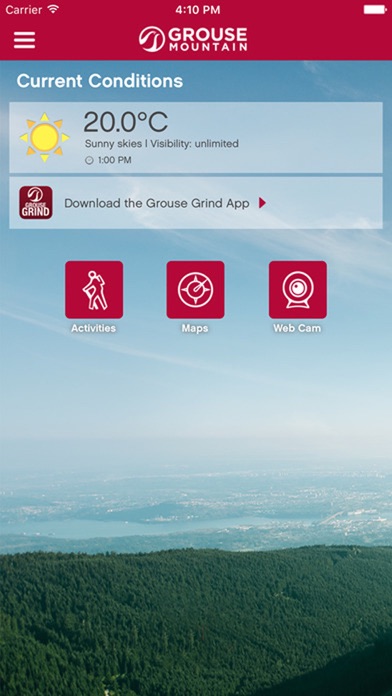This screenshot has width=392, height=696.
Task: Tap the Grouse Mountain logo
Action: click(x=193, y=39)
